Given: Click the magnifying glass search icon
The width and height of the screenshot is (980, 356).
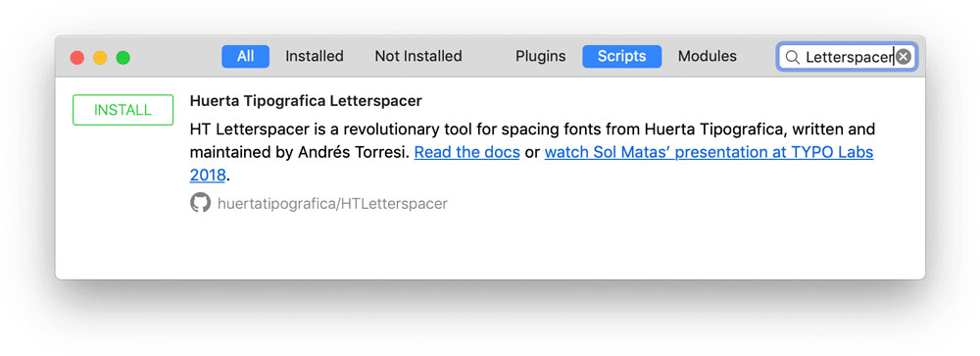Looking at the screenshot, I should tap(792, 57).
